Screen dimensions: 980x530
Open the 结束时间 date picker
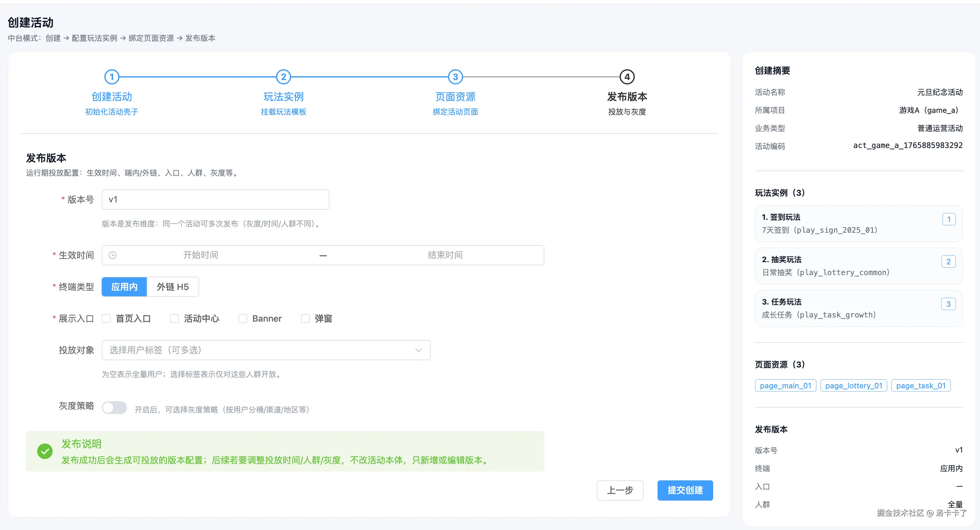(445, 255)
